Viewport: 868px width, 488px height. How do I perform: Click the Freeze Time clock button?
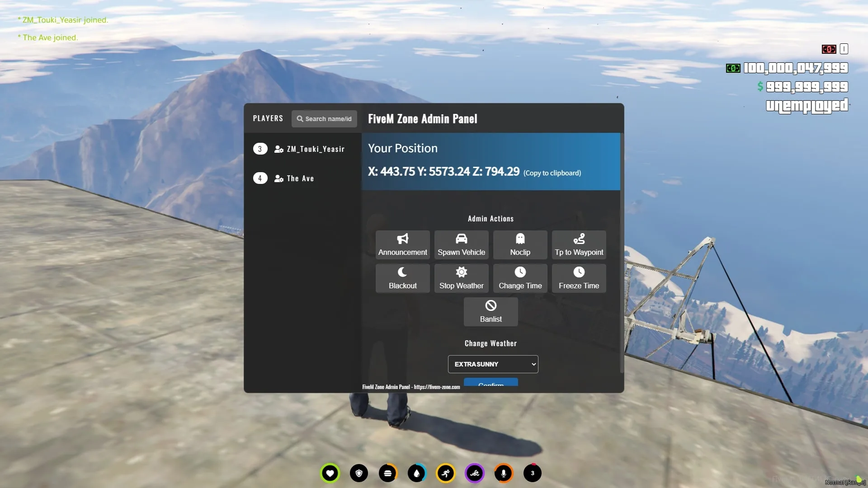pyautogui.click(x=579, y=278)
